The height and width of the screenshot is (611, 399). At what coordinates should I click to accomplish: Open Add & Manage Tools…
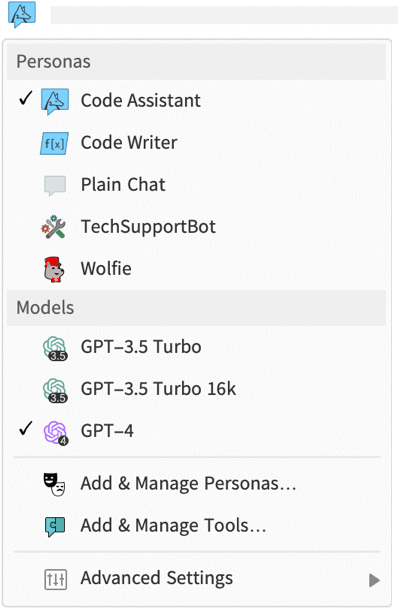coord(196,526)
